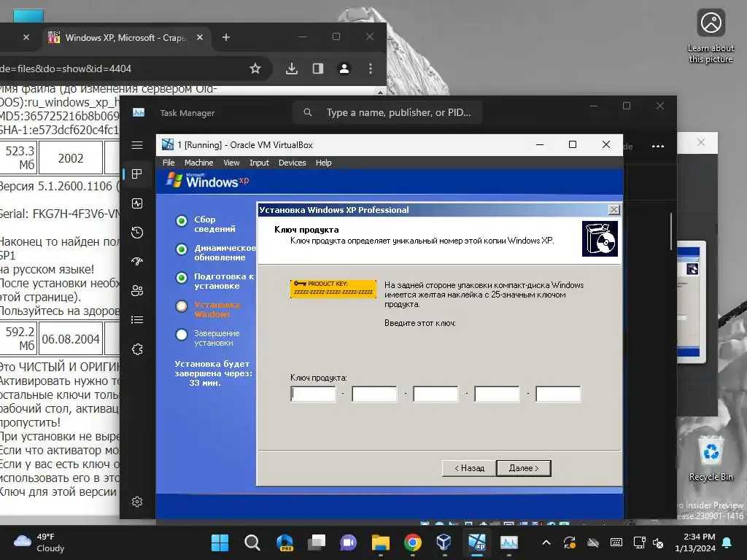The height and width of the screenshot is (560, 747).
Task: Open App history in Task Manager sidebar
Action: (137, 233)
